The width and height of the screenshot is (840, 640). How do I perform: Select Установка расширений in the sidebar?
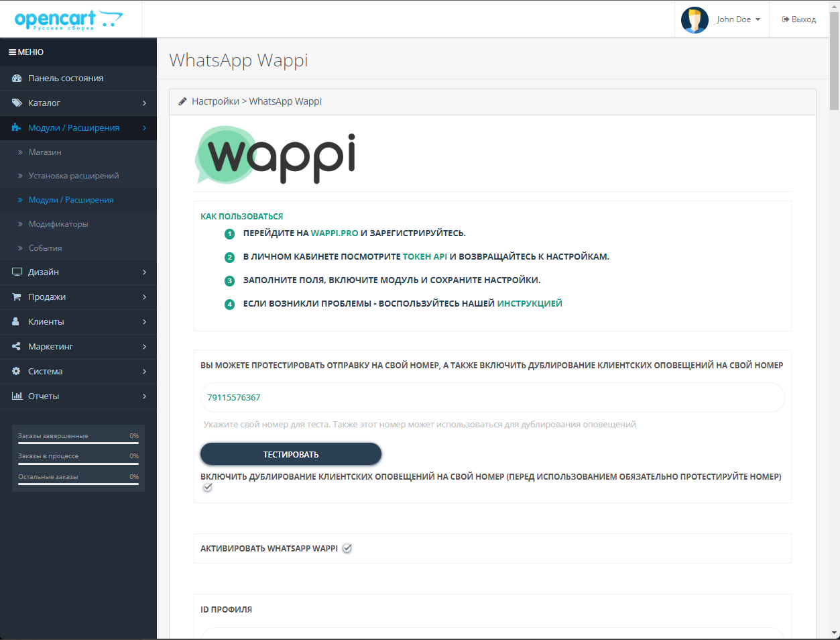coord(74,176)
